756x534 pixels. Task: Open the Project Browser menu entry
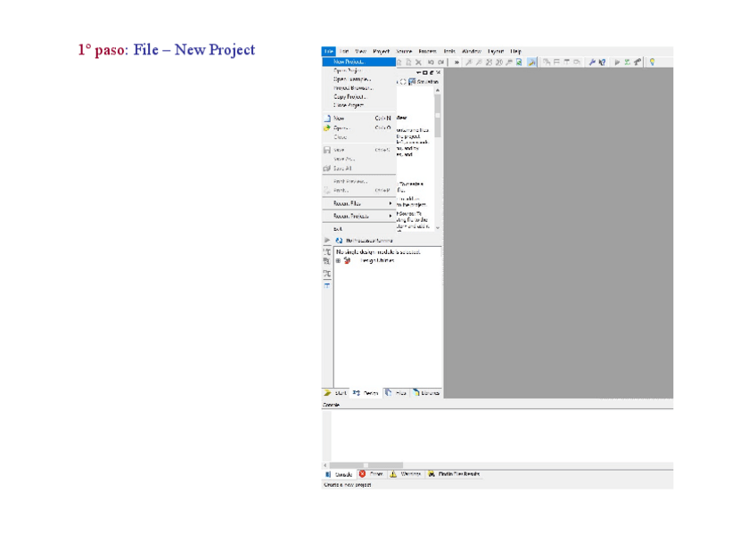[358, 87]
